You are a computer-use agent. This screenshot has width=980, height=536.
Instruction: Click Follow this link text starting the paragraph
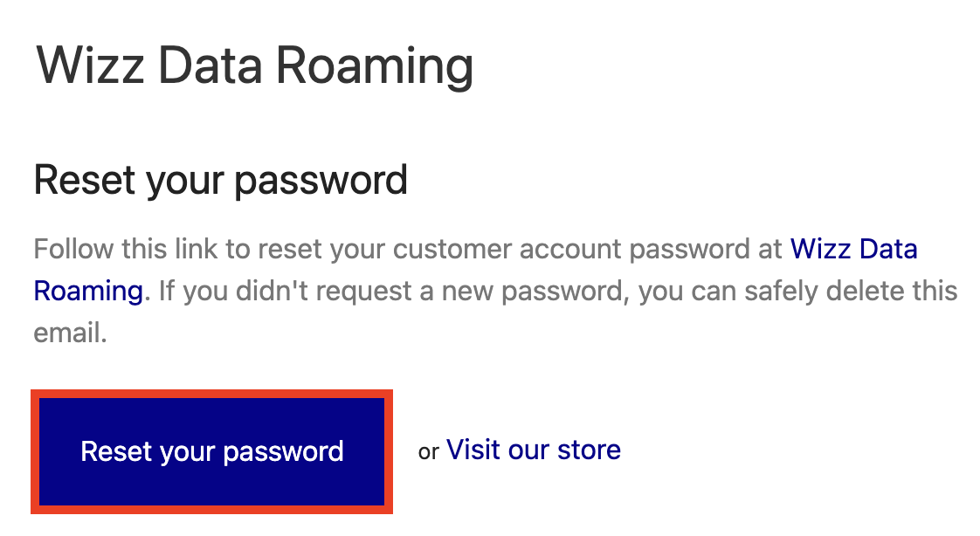[x=125, y=249]
